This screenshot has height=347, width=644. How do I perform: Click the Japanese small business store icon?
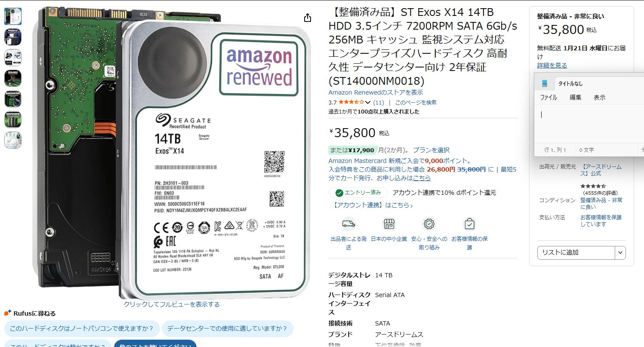(x=389, y=224)
